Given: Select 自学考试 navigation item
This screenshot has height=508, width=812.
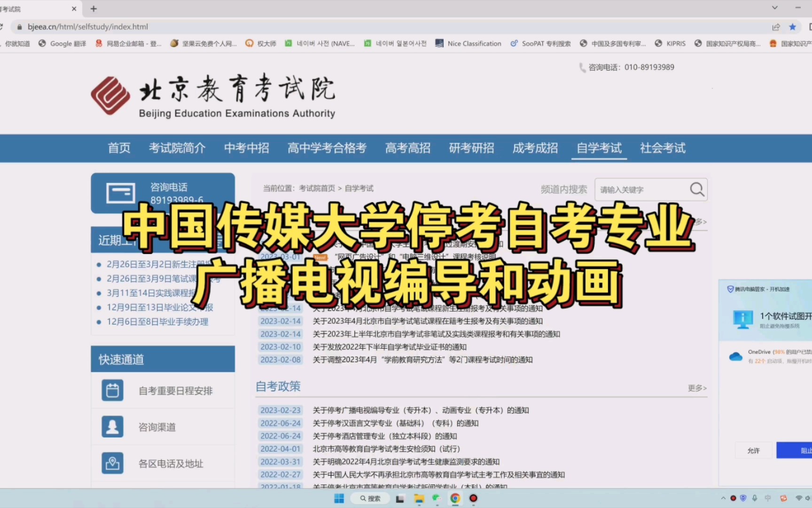Looking at the screenshot, I should click(x=599, y=148).
